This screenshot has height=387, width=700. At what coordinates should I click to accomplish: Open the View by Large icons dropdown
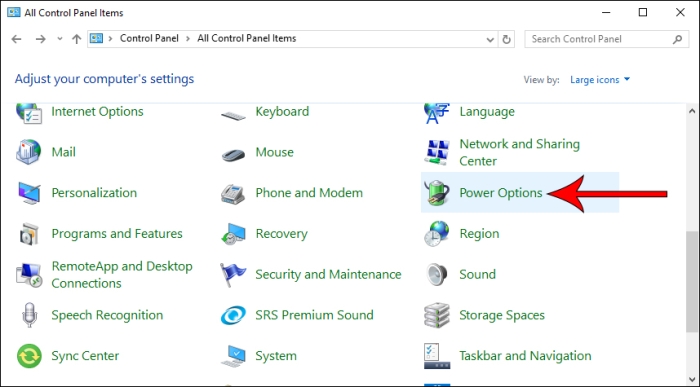600,79
